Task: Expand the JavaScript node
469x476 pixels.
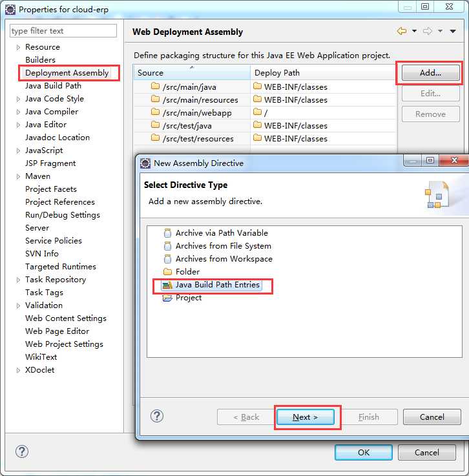Action: [x=18, y=150]
